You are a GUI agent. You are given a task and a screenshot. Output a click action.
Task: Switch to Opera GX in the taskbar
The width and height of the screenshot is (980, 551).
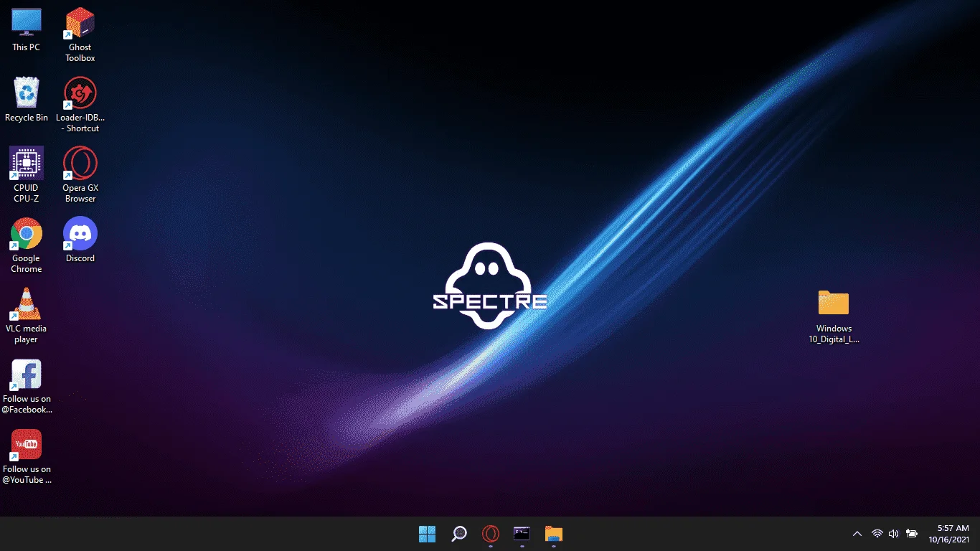pos(491,534)
